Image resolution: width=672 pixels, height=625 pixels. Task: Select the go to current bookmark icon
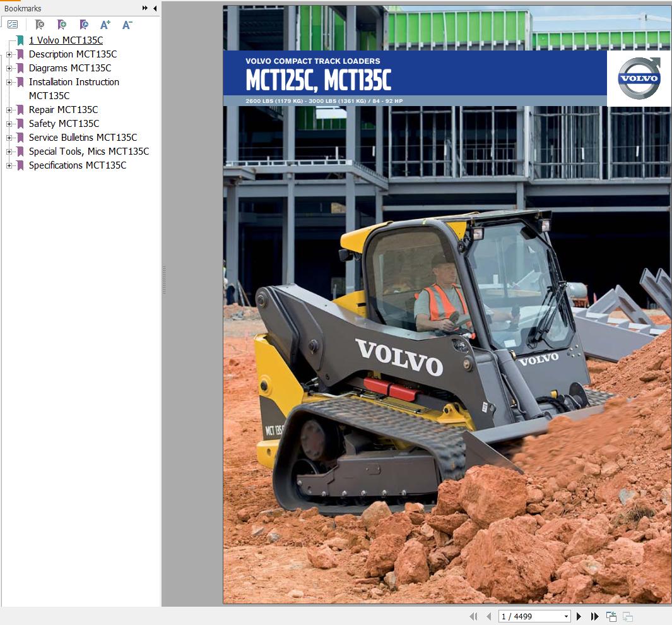coord(83,25)
